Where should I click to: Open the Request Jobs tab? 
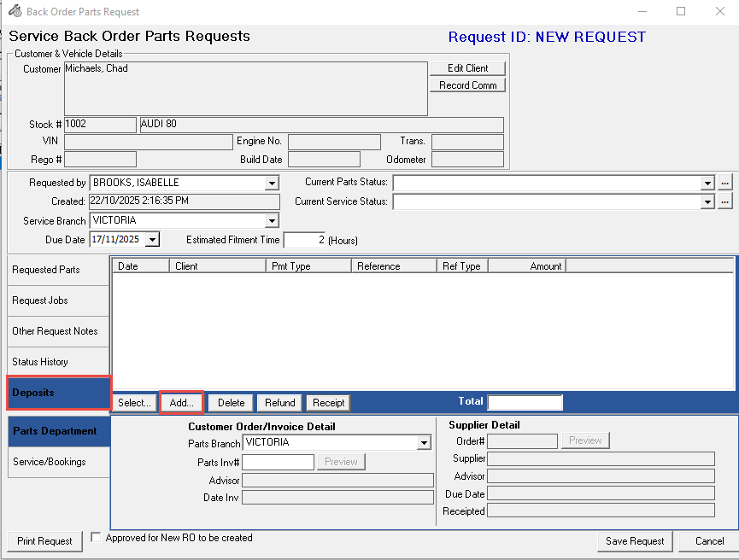[57, 300]
